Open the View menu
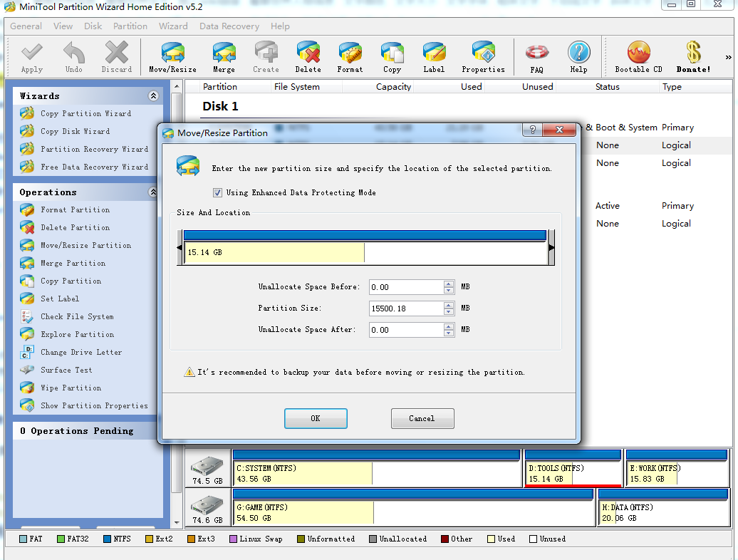The height and width of the screenshot is (560, 738). [63, 26]
